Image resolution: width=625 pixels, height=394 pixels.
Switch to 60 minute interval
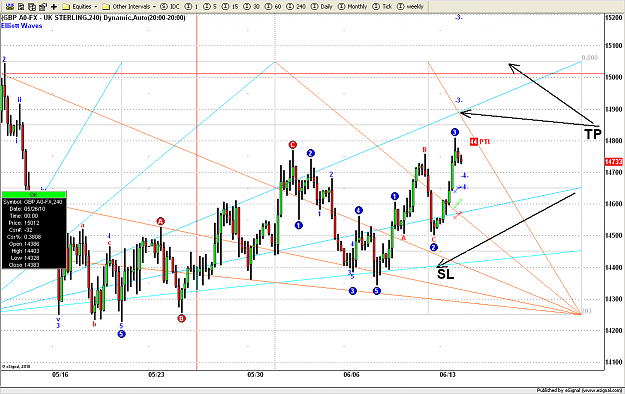[273, 7]
